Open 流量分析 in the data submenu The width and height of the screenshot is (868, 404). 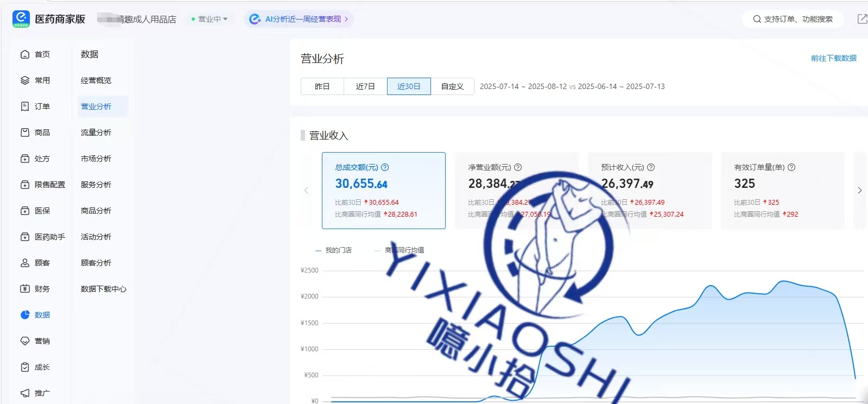[x=96, y=132]
